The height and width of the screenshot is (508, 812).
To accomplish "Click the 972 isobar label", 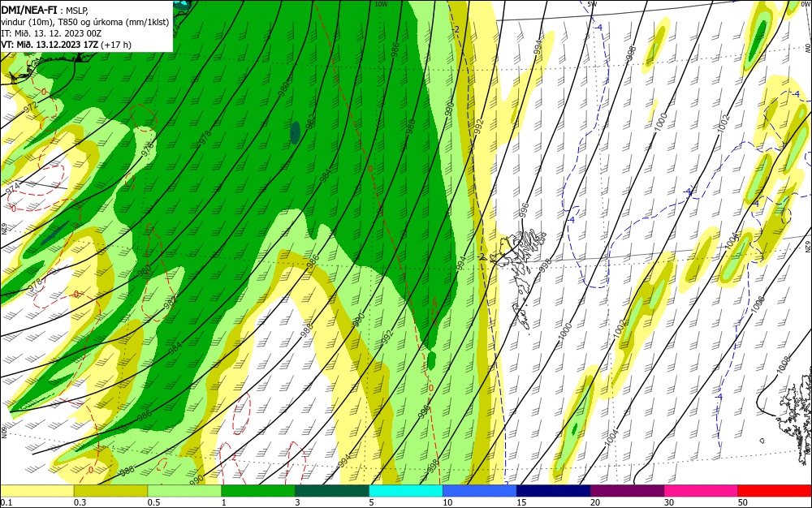I will [x=31, y=107].
